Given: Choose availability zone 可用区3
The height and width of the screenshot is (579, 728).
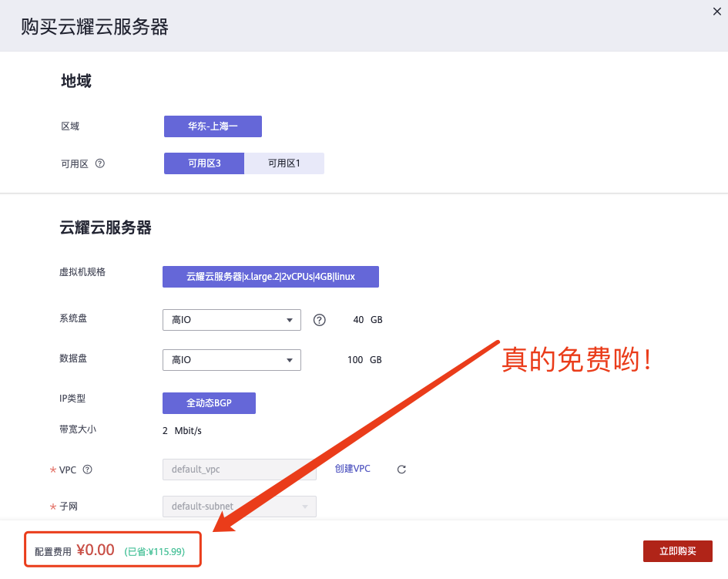Looking at the screenshot, I should [x=204, y=163].
